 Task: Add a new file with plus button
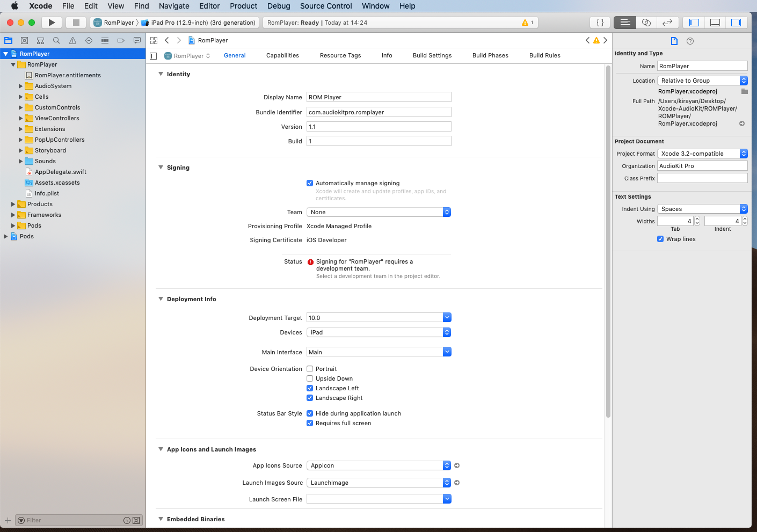(8, 520)
